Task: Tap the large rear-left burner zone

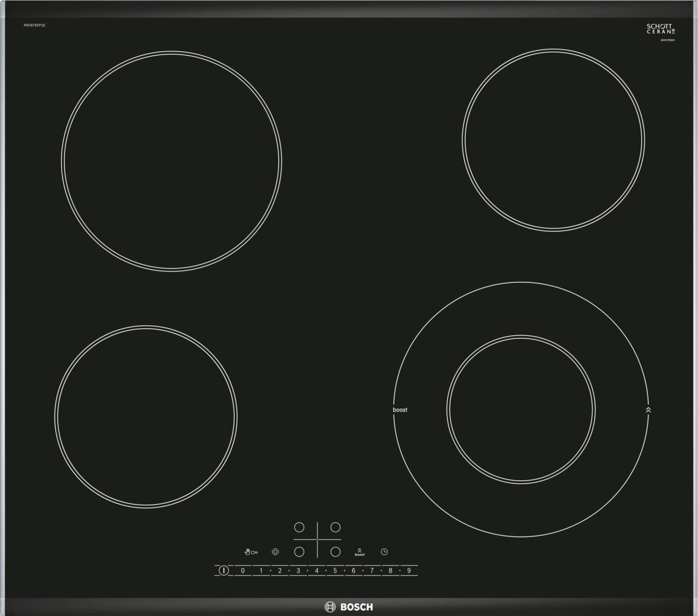Action: pyautogui.click(x=171, y=161)
